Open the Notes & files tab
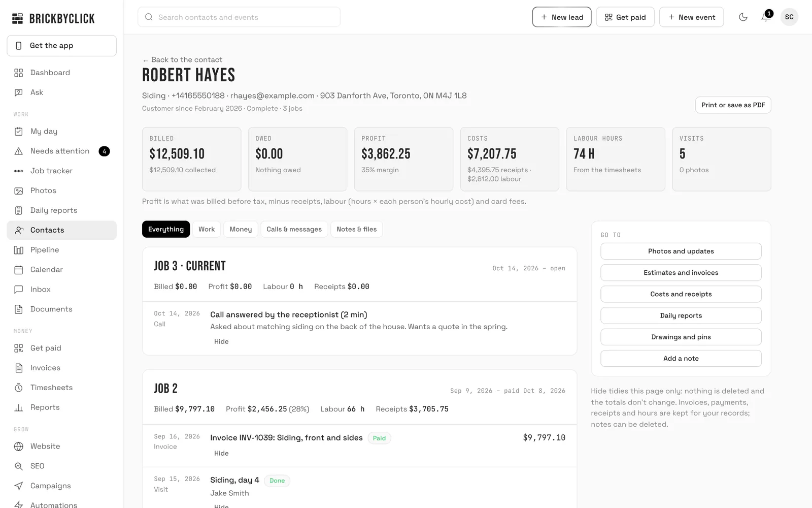This screenshot has width=812, height=508. [x=356, y=229]
